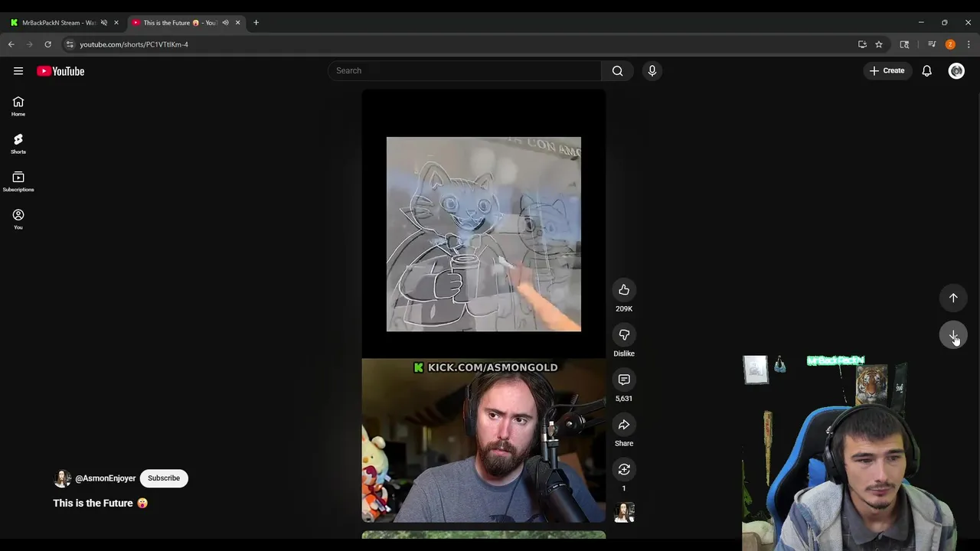
Task: Open the comments with 5,631 count
Action: (624, 380)
